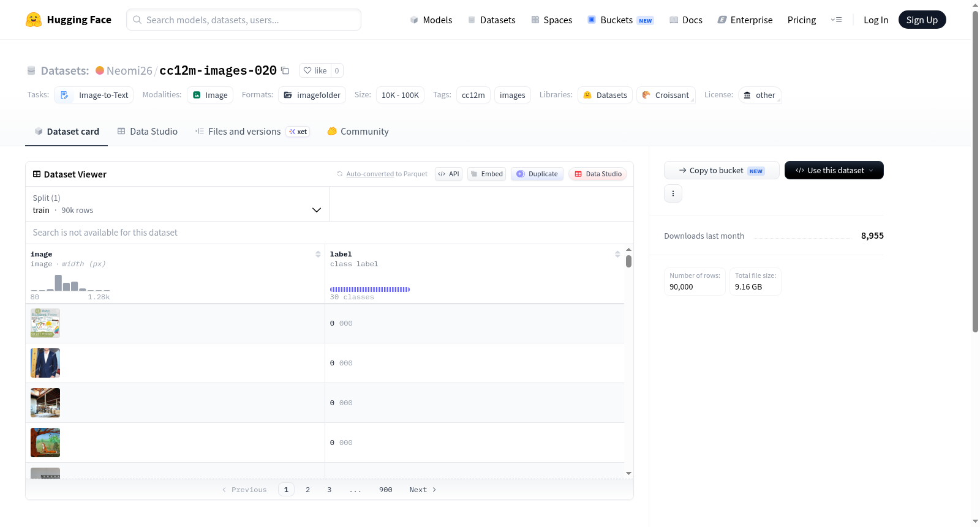
Task: Sort by the label column
Action: [617, 254]
